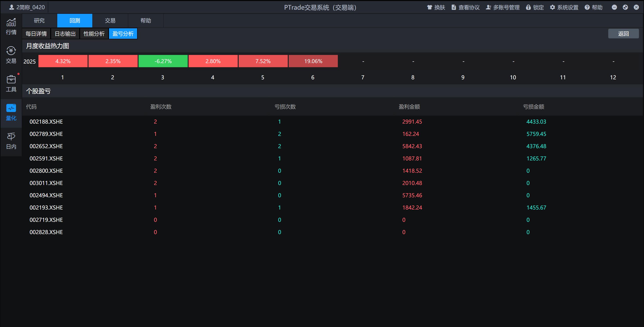Select stock row 002188.XSHE
Screen dimensions: 644x327
[333, 122]
